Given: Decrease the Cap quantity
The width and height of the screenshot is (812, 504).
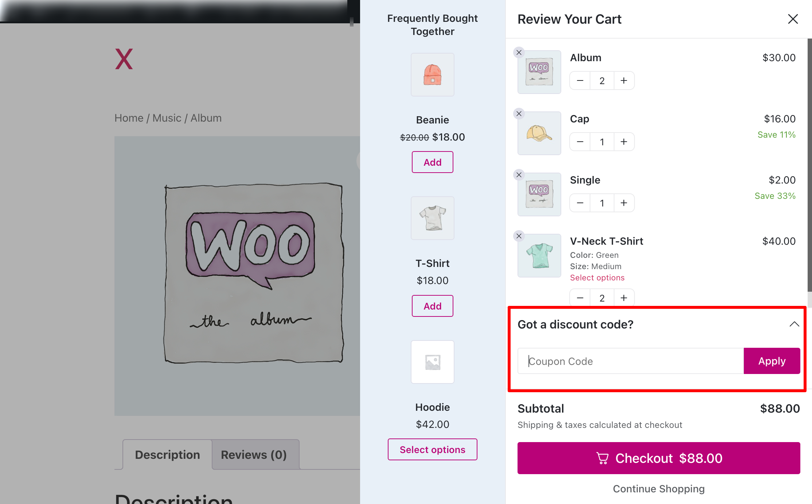Looking at the screenshot, I should point(579,142).
